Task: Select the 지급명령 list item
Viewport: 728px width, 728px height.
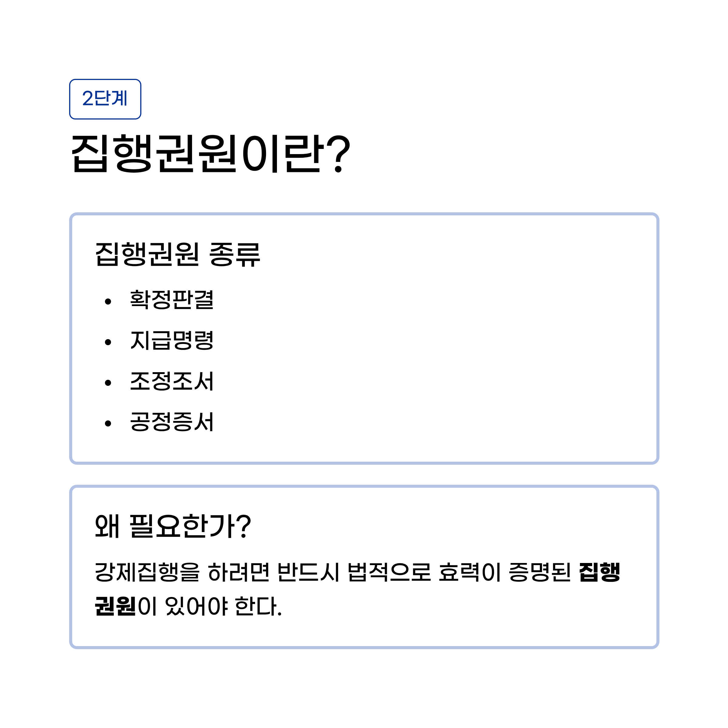Action: click(172, 341)
